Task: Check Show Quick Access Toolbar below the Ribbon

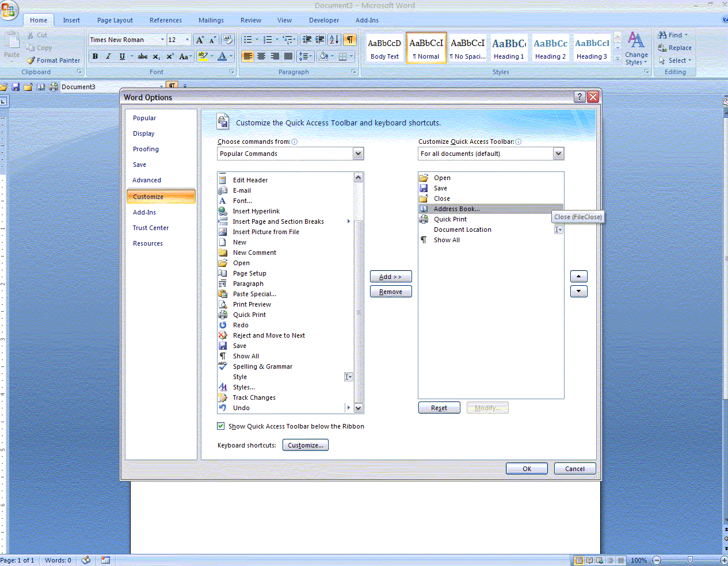Action: pyautogui.click(x=220, y=426)
